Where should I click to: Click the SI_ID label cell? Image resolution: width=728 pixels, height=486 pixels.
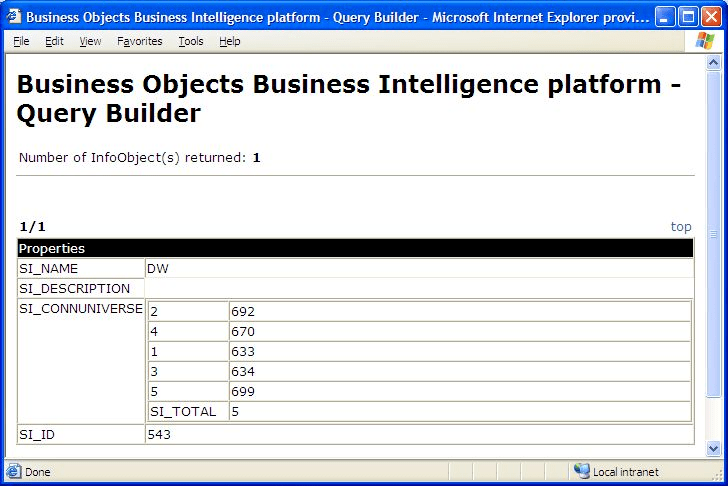81,434
